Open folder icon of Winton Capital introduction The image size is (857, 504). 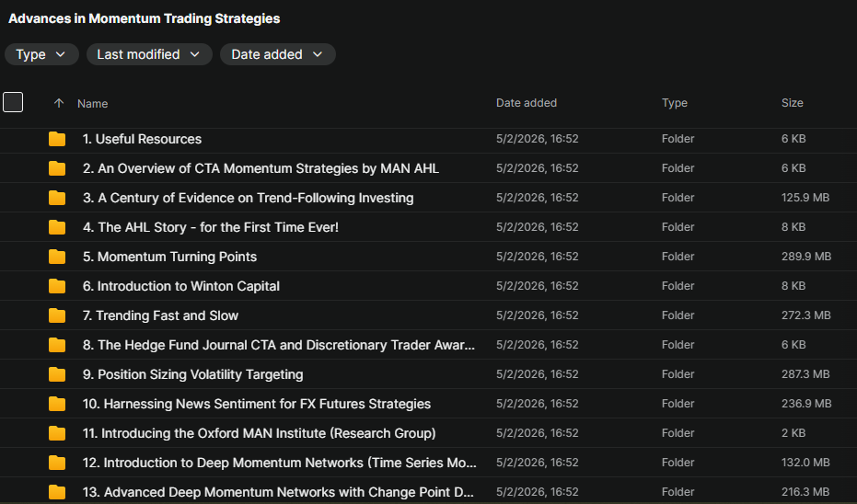[x=57, y=287]
